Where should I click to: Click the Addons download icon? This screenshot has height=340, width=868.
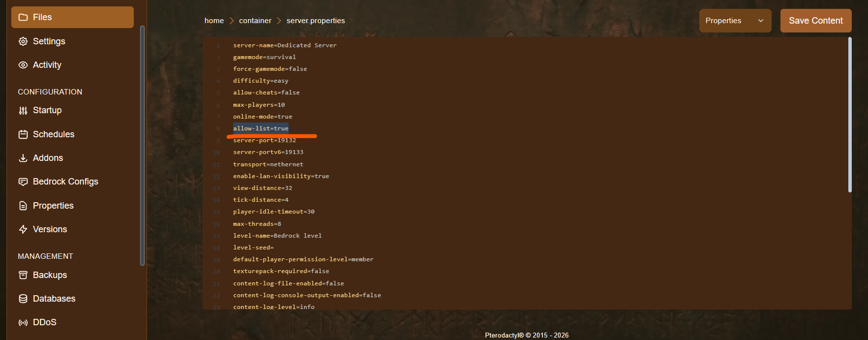point(23,158)
